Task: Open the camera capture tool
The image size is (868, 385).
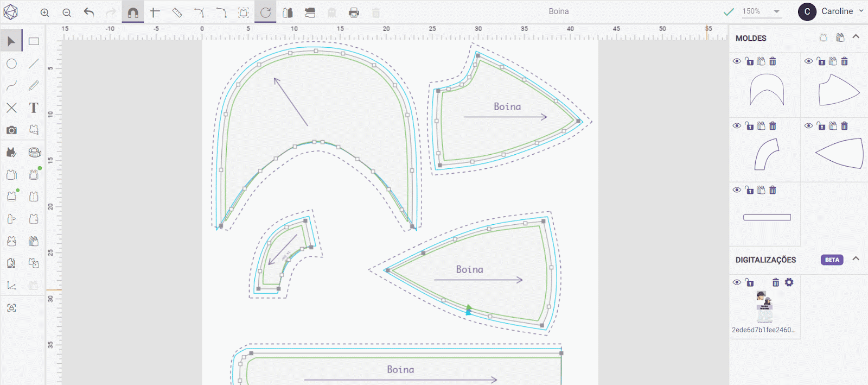Action: [x=11, y=130]
